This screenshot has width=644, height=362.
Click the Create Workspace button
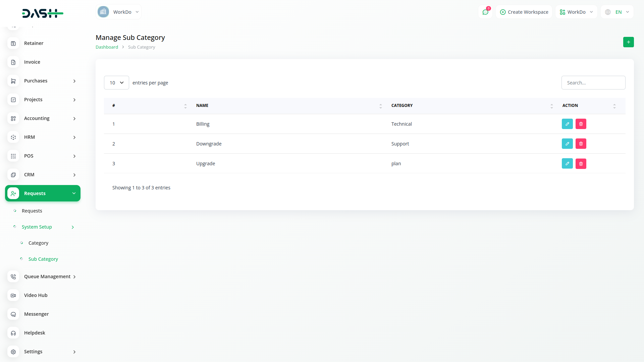click(524, 12)
